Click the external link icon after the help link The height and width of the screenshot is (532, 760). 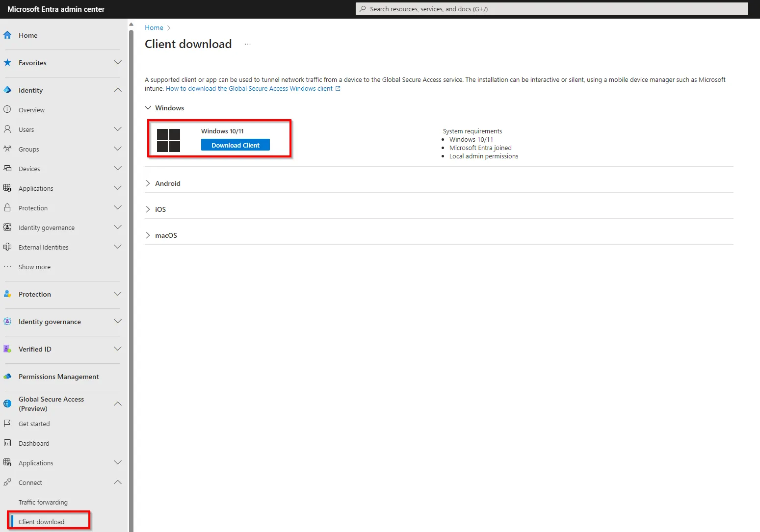(338, 89)
